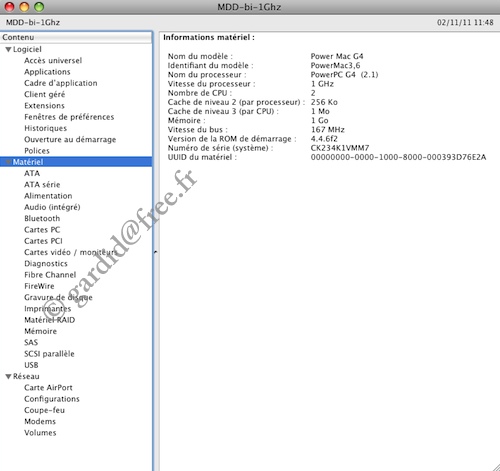This screenshot has width=500, height=471.
Task: Open the USB hardware entry
Action: (x=31, y=365)
